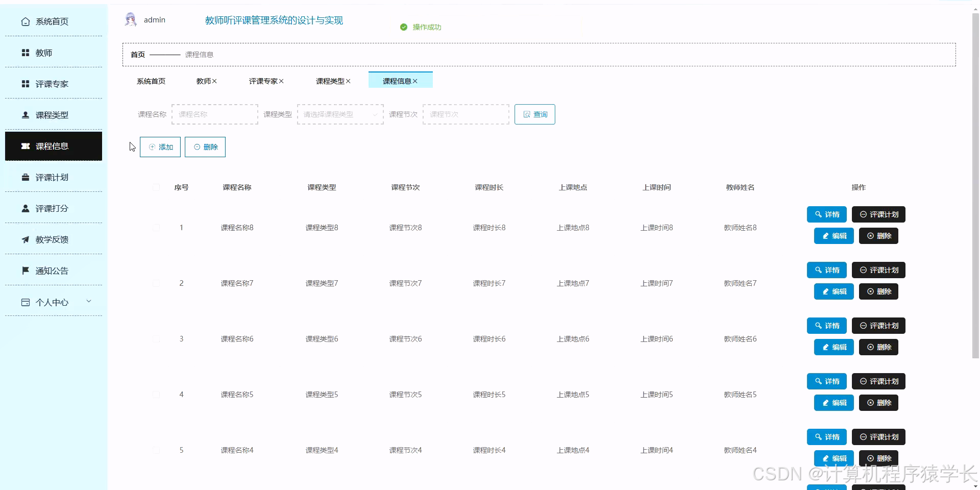The height and width of the screenshot is (490, 980).
Task: Open 评课计划 using its sidebar icon
Action: coord(26,177)
